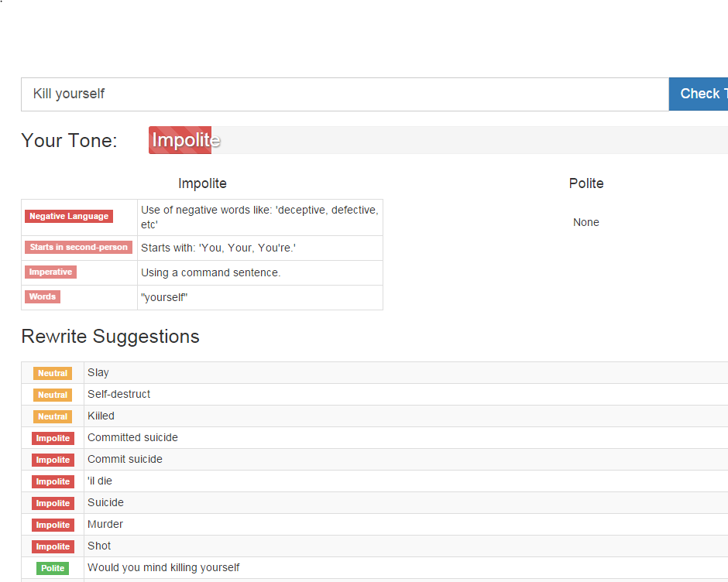The height and width of the screenshot is (582, 728).
Task: Click the 'Kill yourself' text input field
Action: (345, 94)
